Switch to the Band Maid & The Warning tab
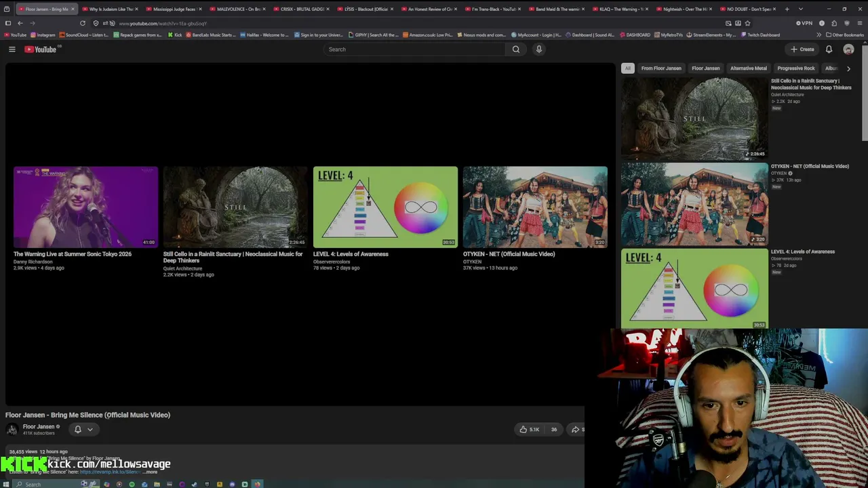Screen dimensions: 868x488 coord(557,9)
